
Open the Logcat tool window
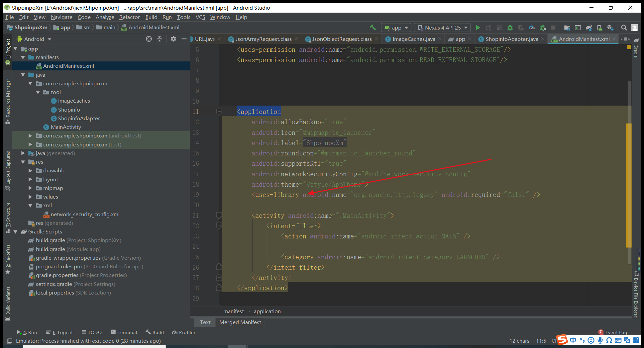[x=60, y=332]
